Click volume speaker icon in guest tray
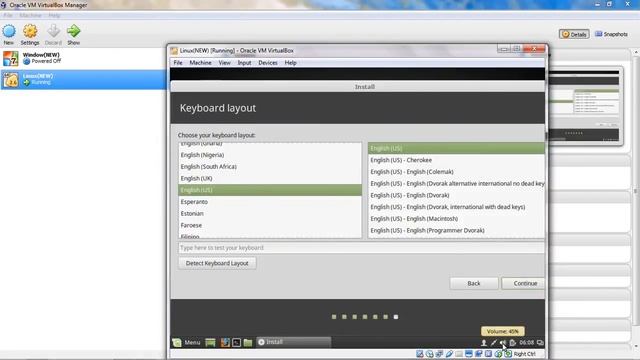This screenshot has width=640, height=360. (503, 343)
